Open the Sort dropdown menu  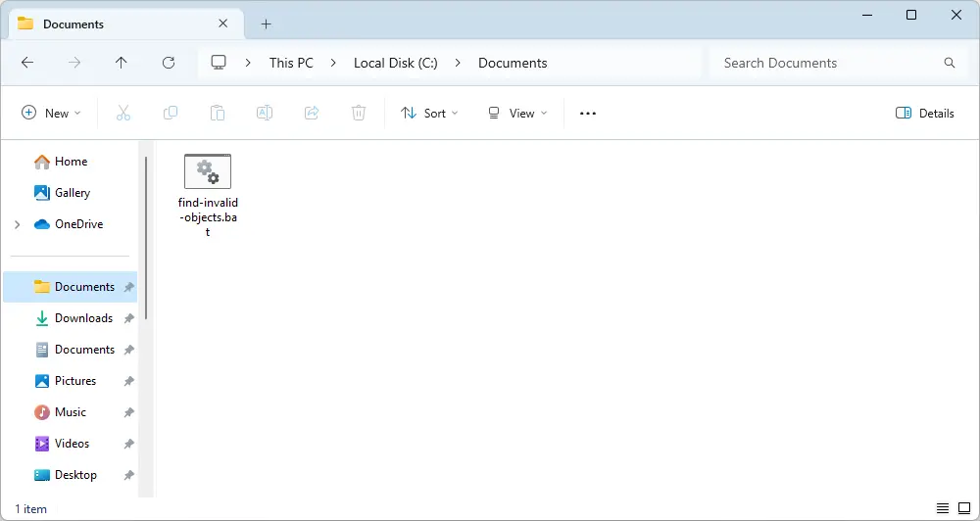coord(429,113)
